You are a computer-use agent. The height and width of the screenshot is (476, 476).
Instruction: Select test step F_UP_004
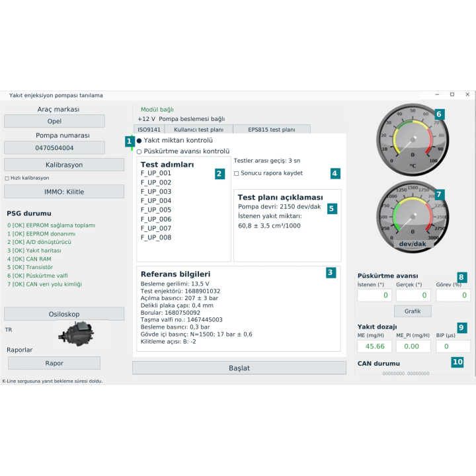coord(156,201)
